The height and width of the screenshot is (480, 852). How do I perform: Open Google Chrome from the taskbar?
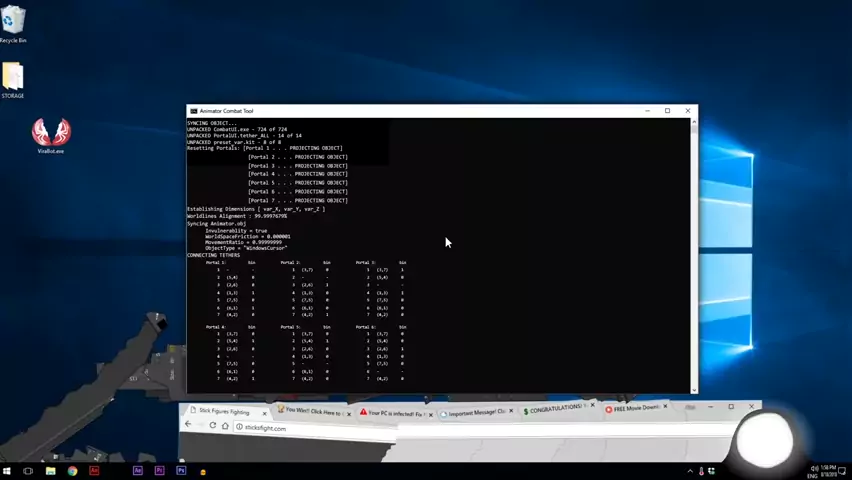click(x=72, y=471)
